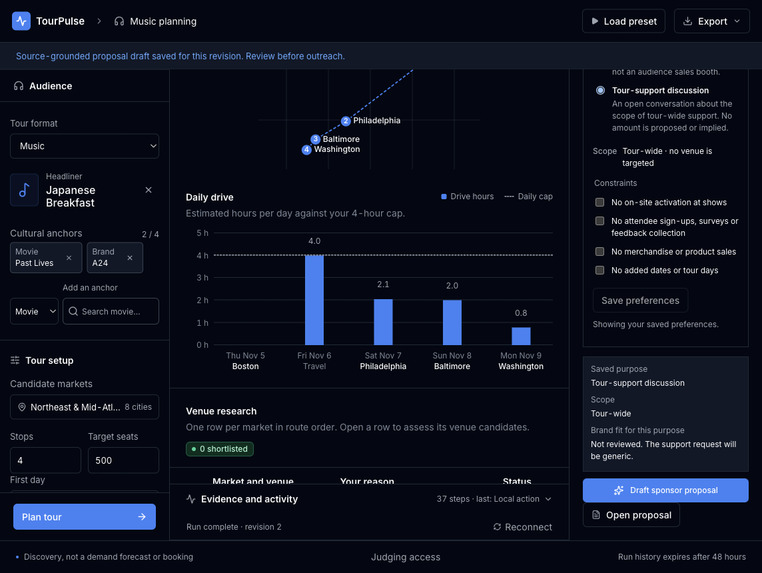Remove Japanese Breakfast headliner with X
This screenshot has width=762, height=573.
(x=148, y=190)
